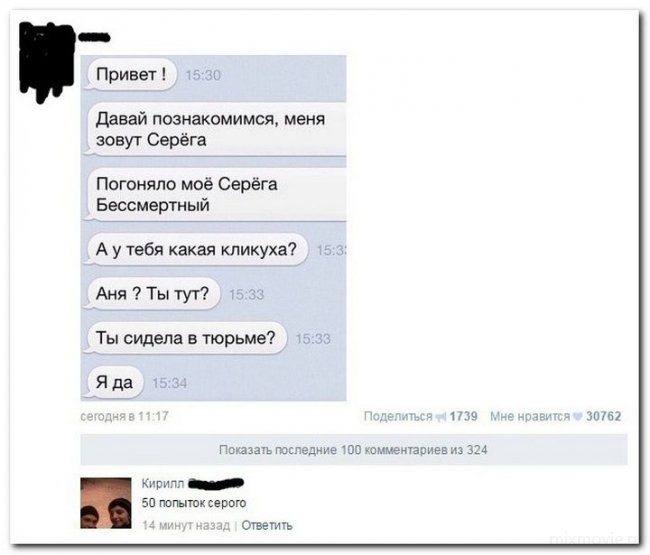650x555 pixels.
Task: Click the redacted post author avatar
Action: [x=46, y=59]
